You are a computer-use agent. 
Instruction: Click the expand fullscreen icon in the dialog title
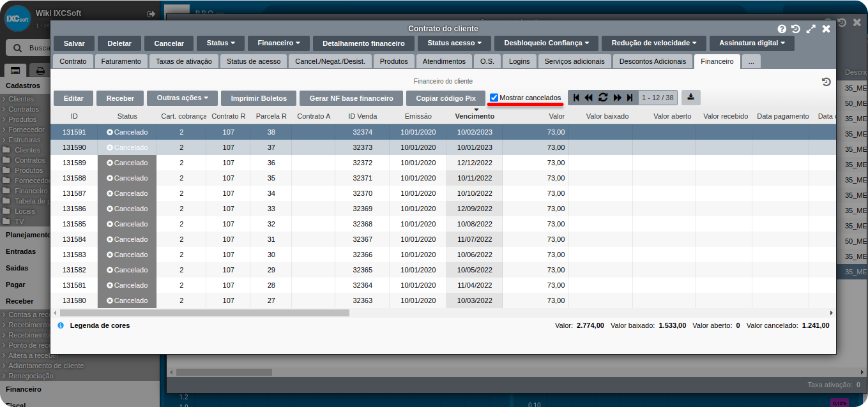coord(811,29)
